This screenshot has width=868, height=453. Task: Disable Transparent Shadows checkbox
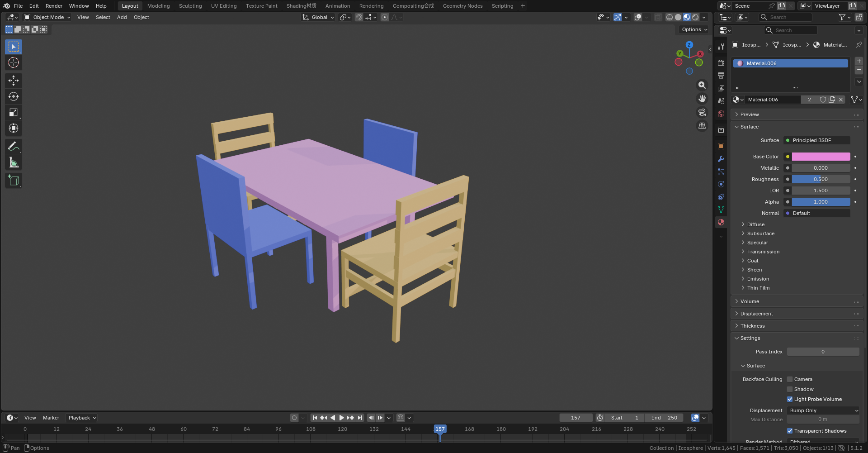(x=790, y=431)
